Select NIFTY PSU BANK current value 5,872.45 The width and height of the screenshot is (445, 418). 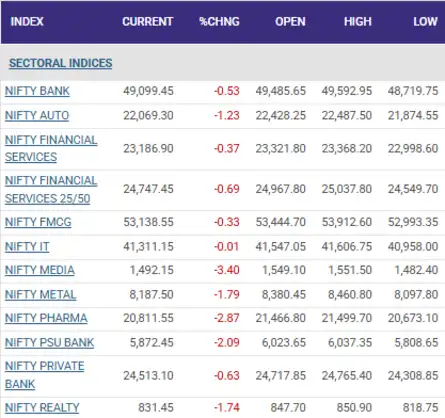[x=152, y=343]
